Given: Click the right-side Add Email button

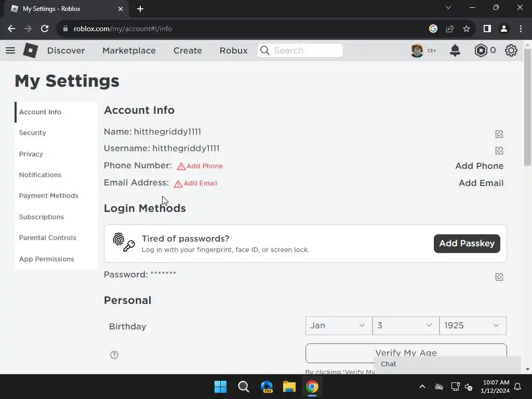Looking at the screenshot, I should [x=481, y=183].
